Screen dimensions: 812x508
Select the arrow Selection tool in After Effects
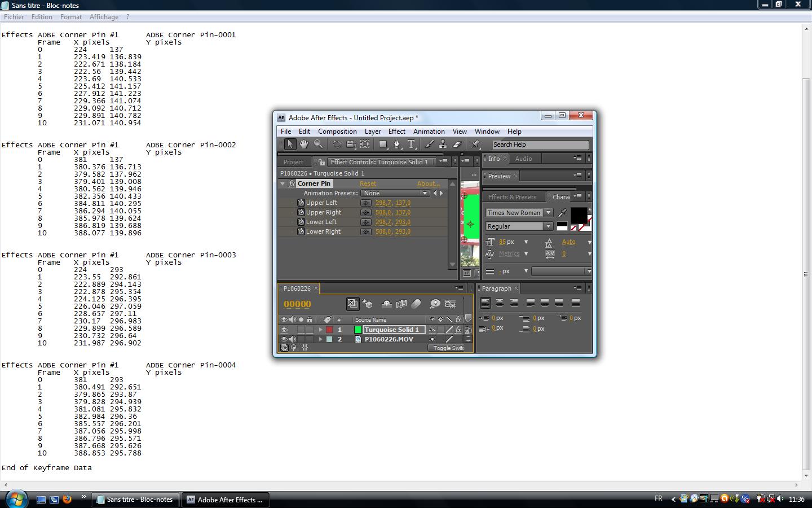pos(290,144)
